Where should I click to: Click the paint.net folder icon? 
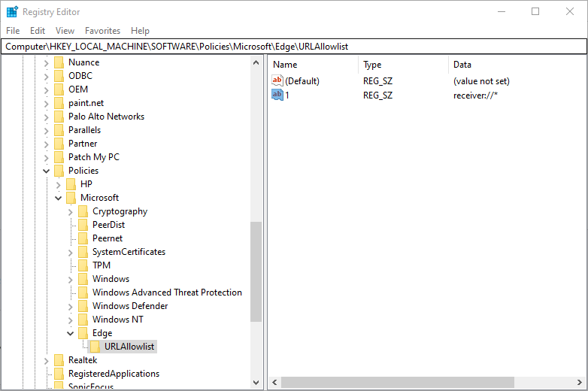[x=59, y=103]
